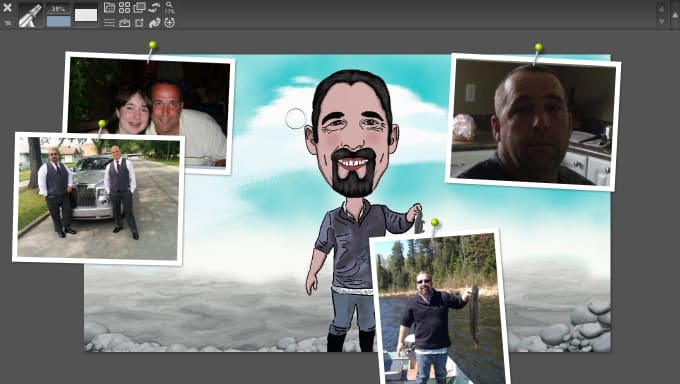Click the zoom percentage field
Viewport: 680px width, 384px height.
(59, 9)
